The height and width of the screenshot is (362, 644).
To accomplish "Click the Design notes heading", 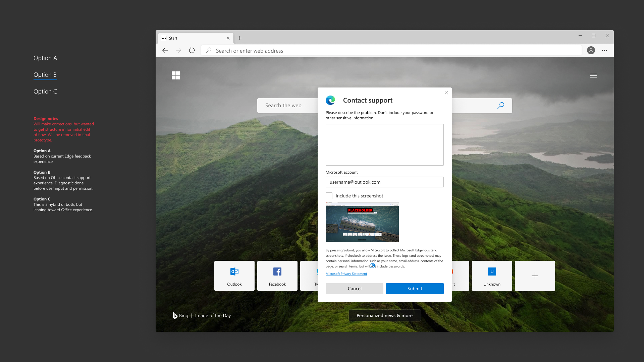I will coord(46,119).
